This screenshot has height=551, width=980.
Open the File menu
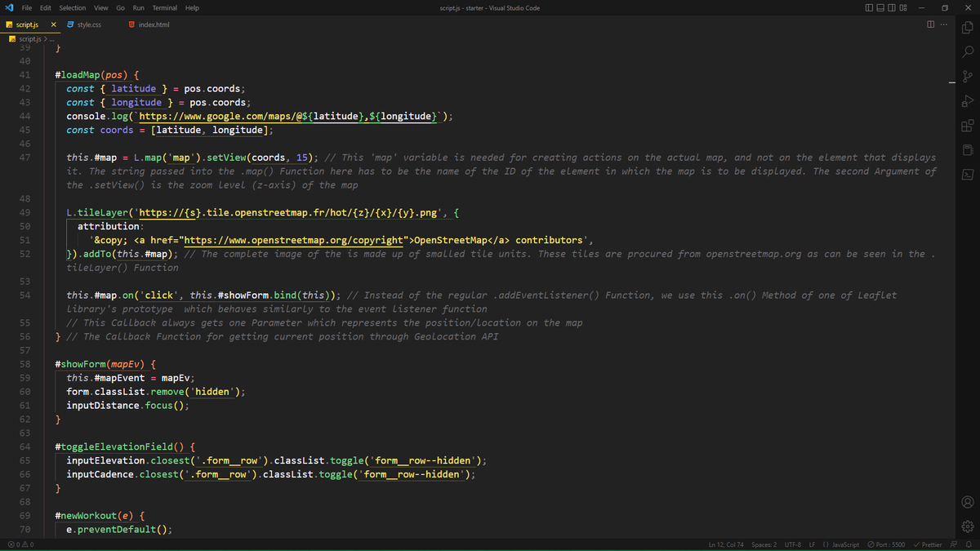[x=27, y=7]
